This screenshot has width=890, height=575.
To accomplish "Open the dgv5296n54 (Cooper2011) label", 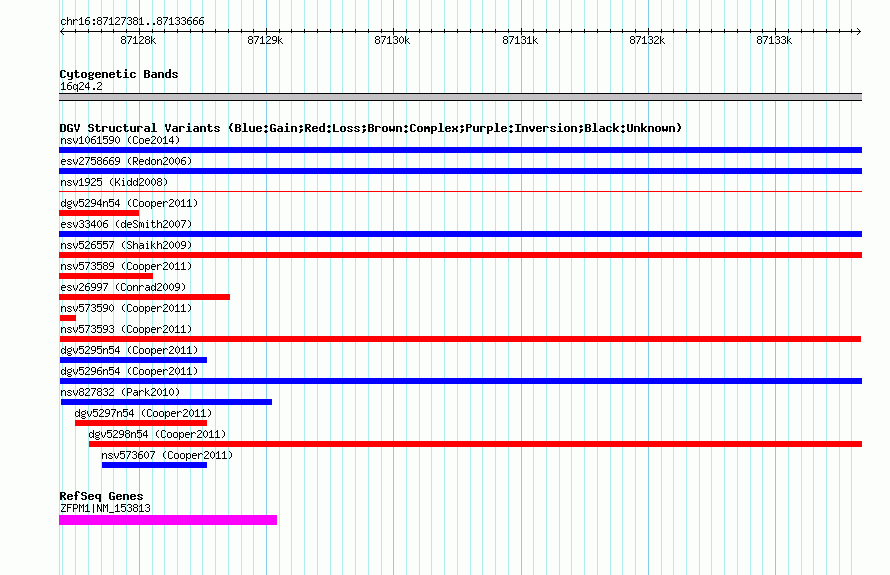I will coord(129,371).
